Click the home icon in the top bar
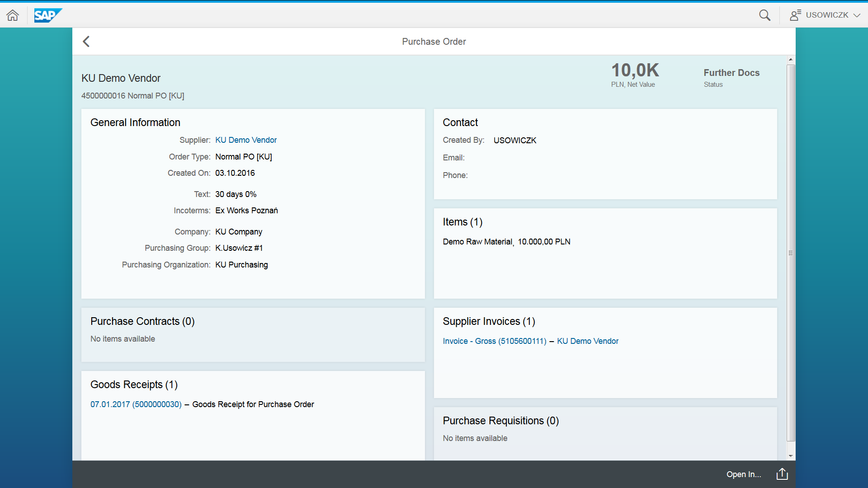The height and width of the screenshot is (488, 868). point(13,15)
